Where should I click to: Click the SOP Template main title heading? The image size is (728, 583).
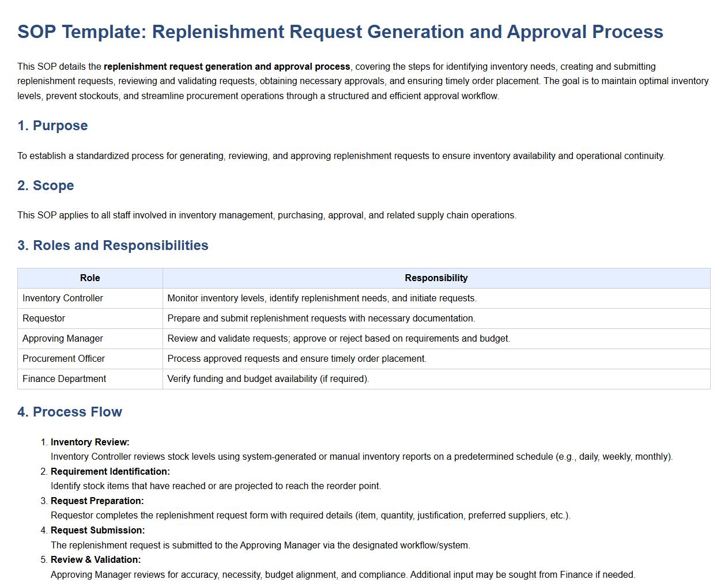pyautogui.click(x=340, y=32)
